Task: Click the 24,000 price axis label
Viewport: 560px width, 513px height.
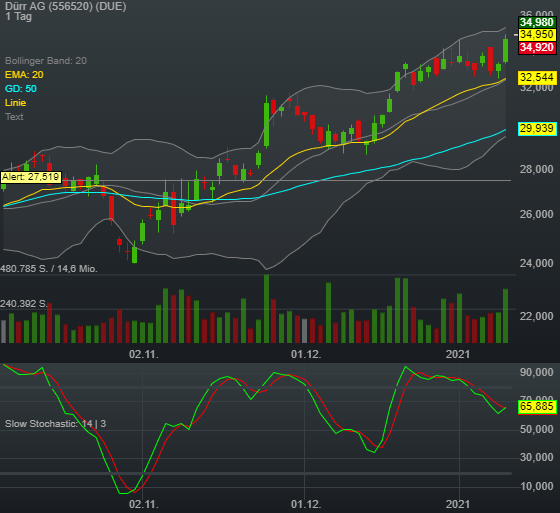Action: [537, 263]
